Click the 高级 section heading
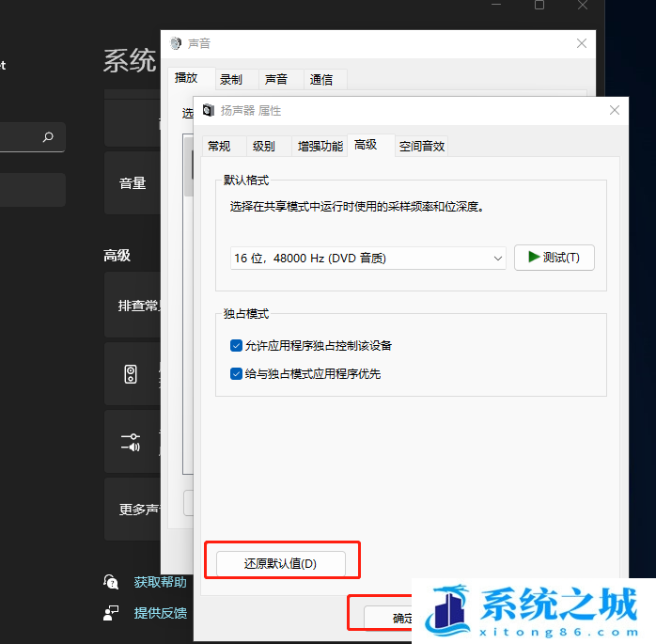Viewport: 656px width, 644px height. [x=117, y=256]
